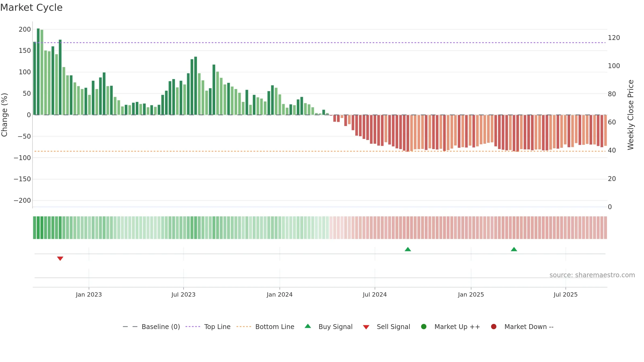
Task: Toggle the Baseline (0) legend entry
Action: [151, 327]
